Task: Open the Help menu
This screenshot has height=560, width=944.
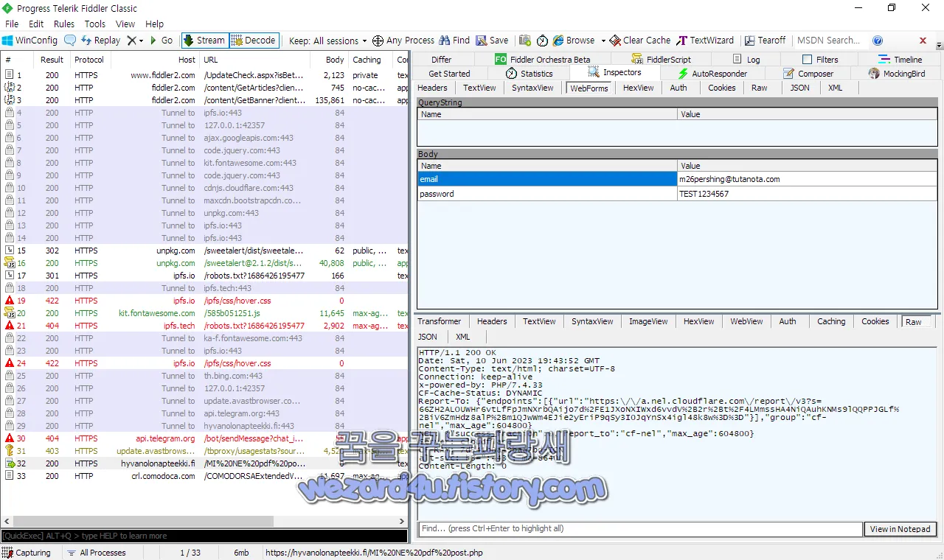Action: click(155, 24)
